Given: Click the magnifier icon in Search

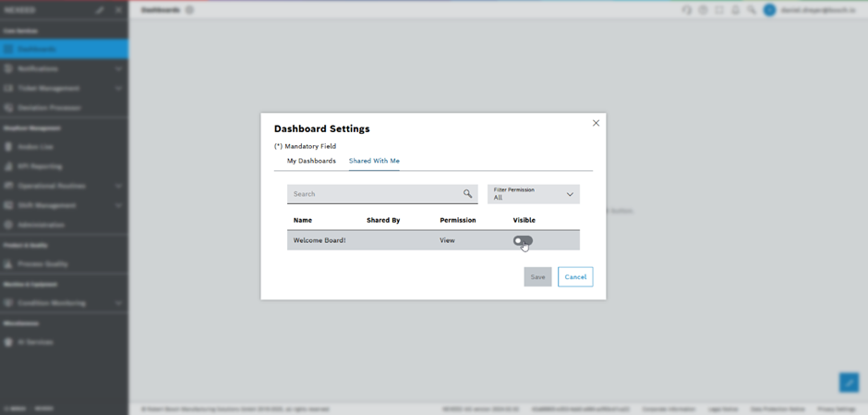Looking at the screenshot, I should click(468, 194).
